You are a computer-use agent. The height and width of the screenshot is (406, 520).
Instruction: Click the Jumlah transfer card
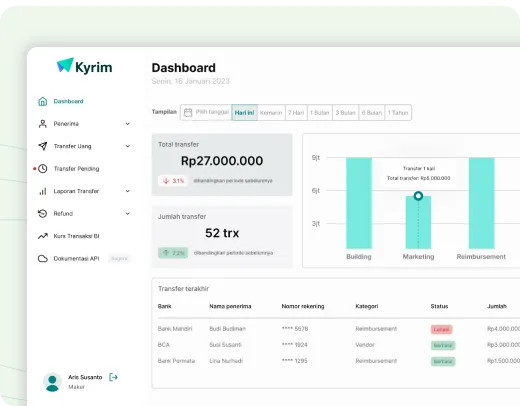(x=222, y=237)
